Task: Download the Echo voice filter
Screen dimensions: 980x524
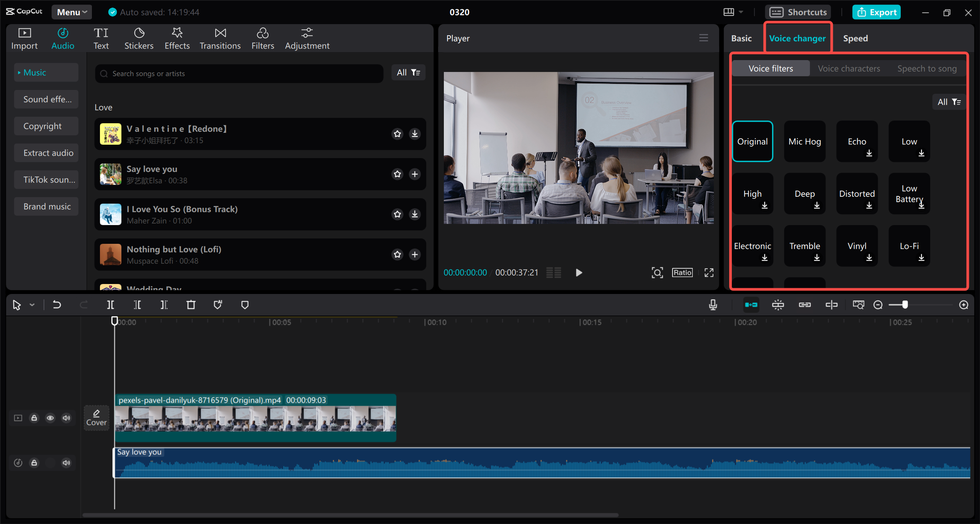Action: [x=869, y=153]
